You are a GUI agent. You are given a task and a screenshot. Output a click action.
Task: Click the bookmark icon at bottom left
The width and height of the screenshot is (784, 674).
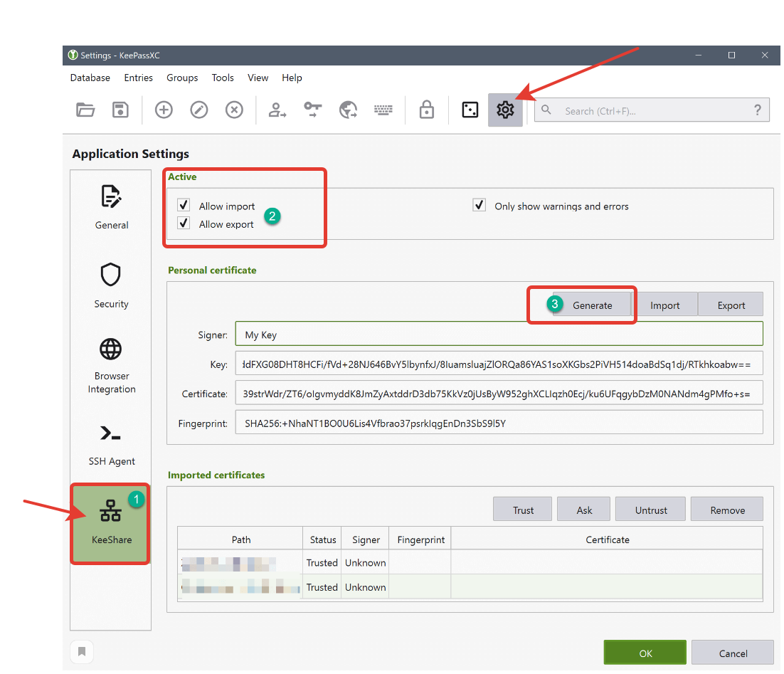pos(82,651)
